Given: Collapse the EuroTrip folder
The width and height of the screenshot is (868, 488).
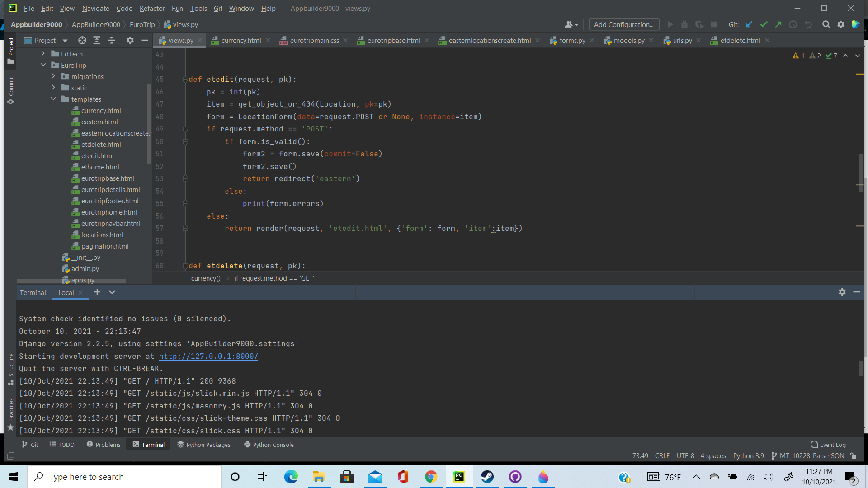Looking at the screenshot, I should pyautogui.click(x=43, y=65).
